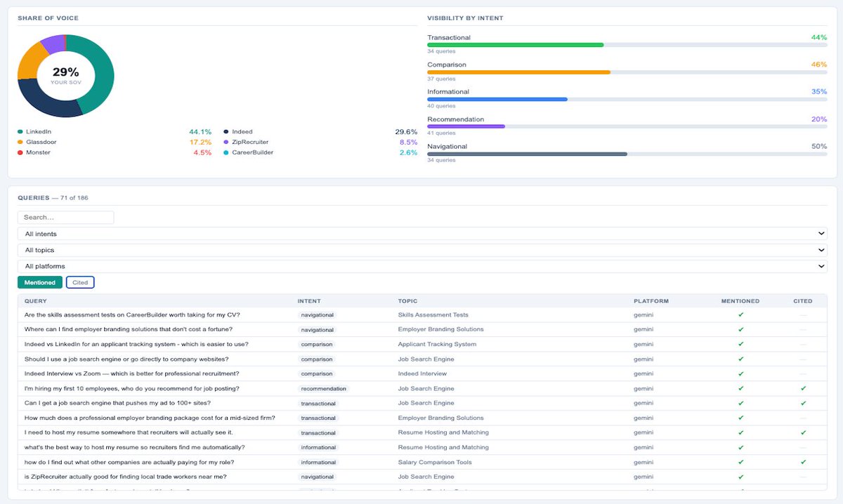Open the All topics dropdown
This screenshot has height=504, width=843.
pyautogui.click(x=422, y=250)
